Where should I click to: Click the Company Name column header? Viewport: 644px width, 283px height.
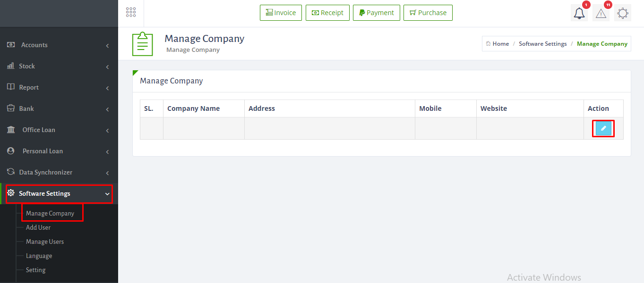coord(193,108)
